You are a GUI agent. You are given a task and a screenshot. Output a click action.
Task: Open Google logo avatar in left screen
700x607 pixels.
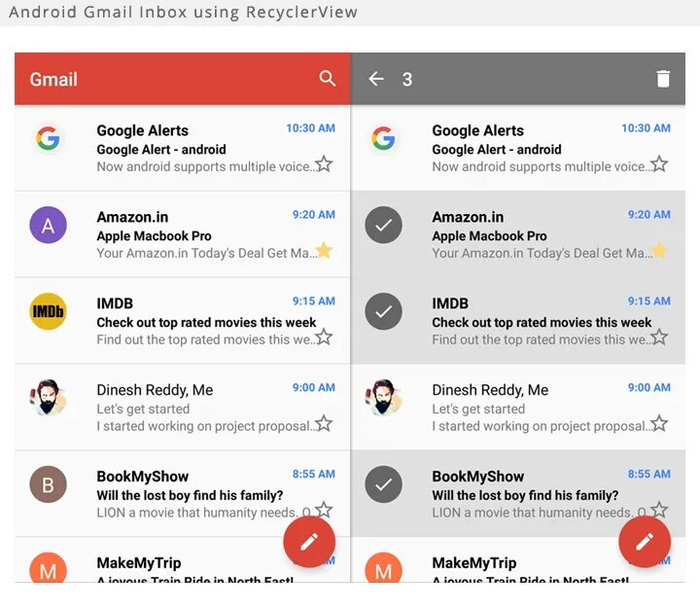(x=48, y=138)
